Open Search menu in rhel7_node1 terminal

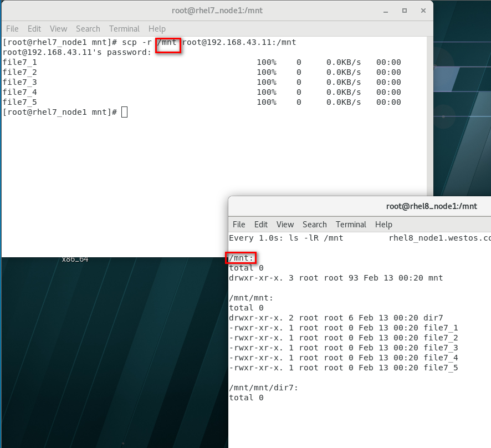[88, 29]
